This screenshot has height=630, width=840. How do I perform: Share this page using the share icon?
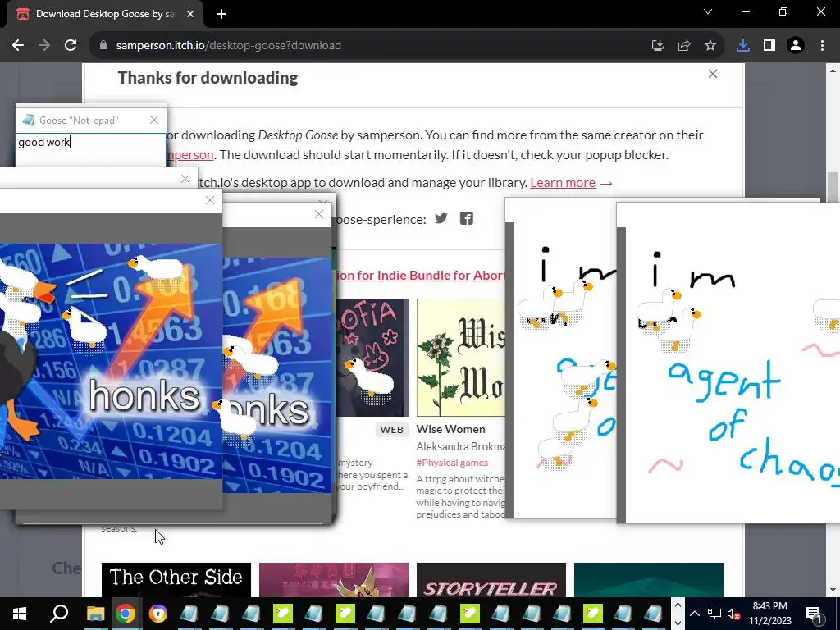tap(684, 46)
